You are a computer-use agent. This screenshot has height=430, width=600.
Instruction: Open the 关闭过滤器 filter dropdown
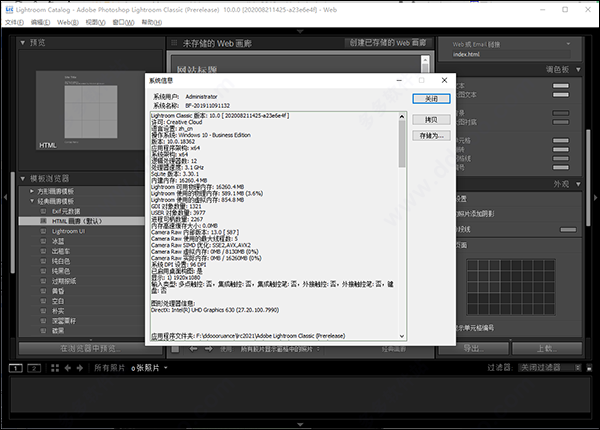[549, 368]
